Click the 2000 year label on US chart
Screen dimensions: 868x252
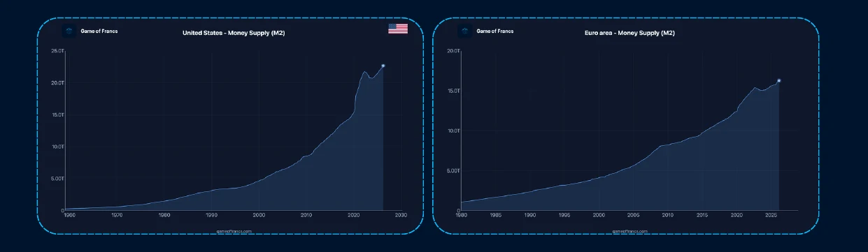[x=259, y=216]
